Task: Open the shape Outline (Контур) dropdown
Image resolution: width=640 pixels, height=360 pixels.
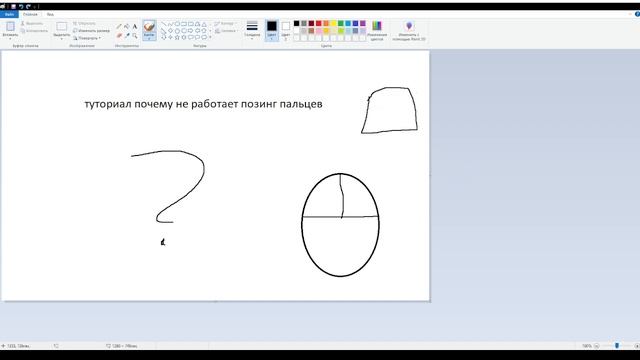Action: coord(226,24)
